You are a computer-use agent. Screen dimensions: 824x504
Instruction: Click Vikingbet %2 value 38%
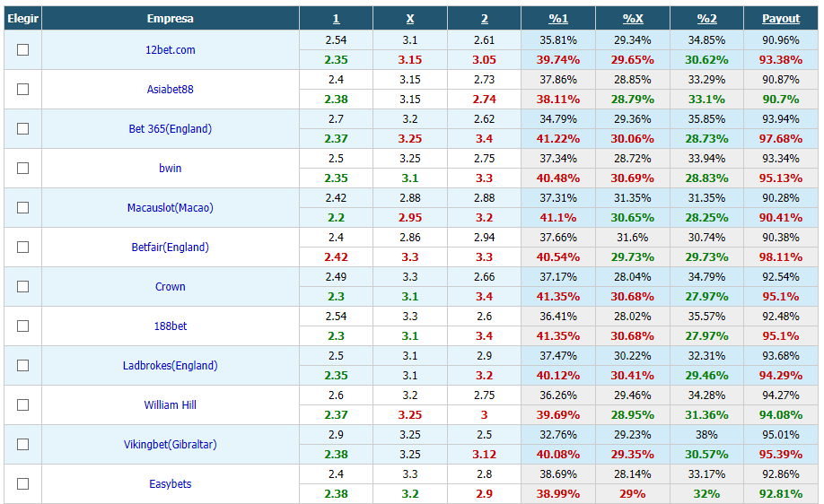tap(706, 435)
